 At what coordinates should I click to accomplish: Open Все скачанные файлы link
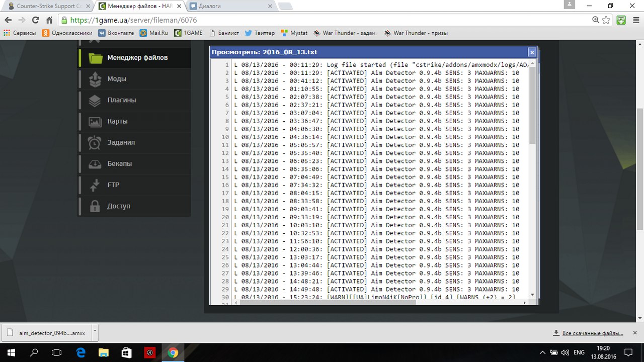coord(588,333)
